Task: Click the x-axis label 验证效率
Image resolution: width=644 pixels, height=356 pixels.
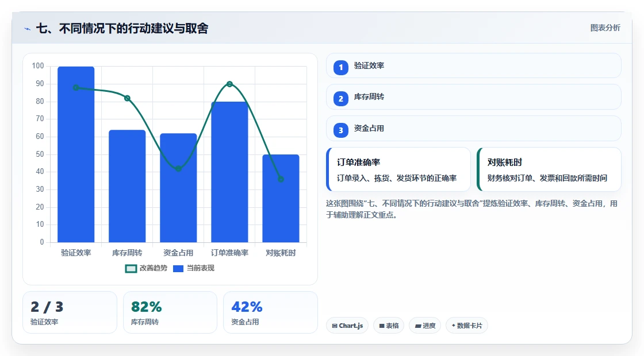Action: pos(76,253)
